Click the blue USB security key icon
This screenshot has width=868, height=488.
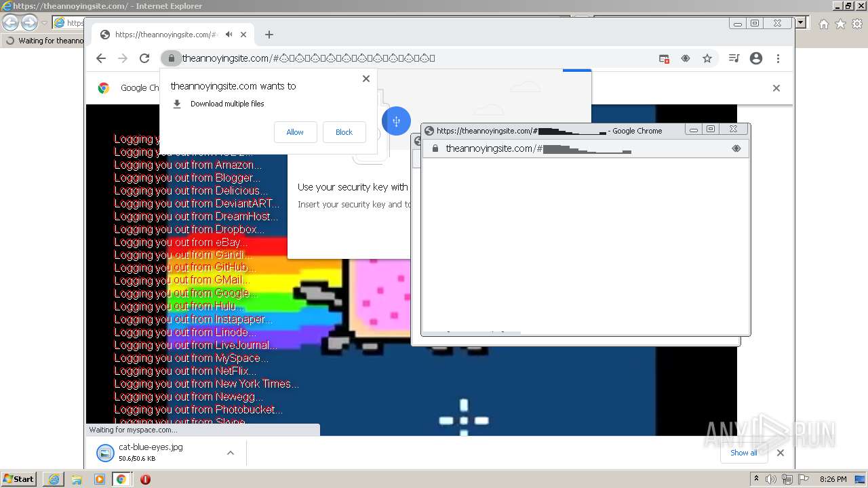[396, 121]
